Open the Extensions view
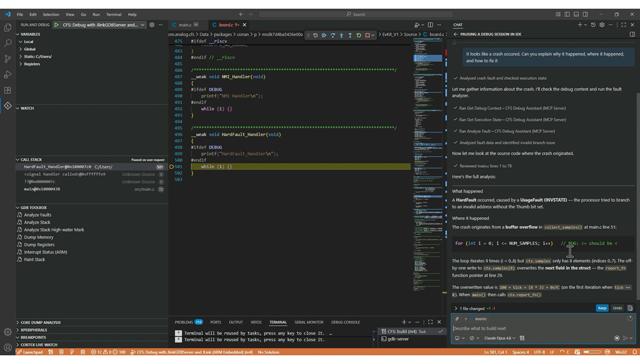This screenshot has width=640, height=364. pos(8,90)
